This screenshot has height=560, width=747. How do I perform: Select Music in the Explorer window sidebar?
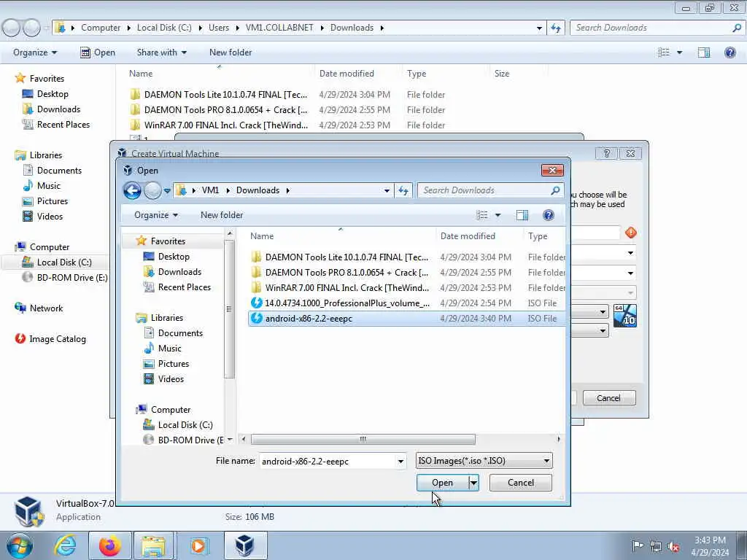coord(42,186)
